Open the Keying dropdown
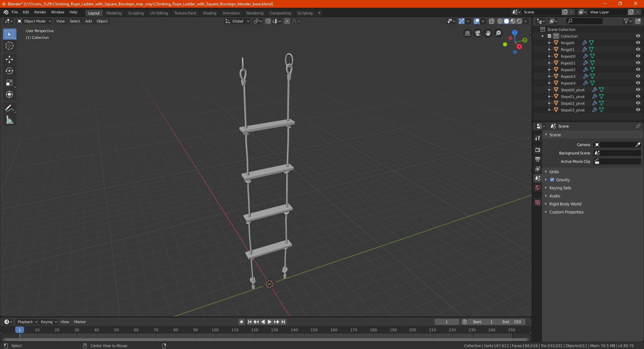This screenshot has width=644, height=349. point(49,322)
